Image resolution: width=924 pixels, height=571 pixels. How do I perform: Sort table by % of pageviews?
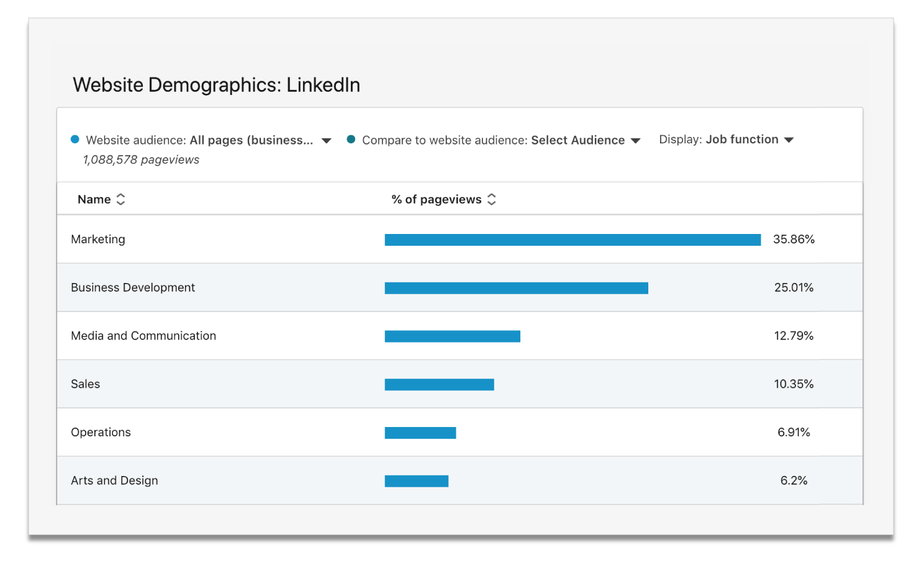point(444,199)
